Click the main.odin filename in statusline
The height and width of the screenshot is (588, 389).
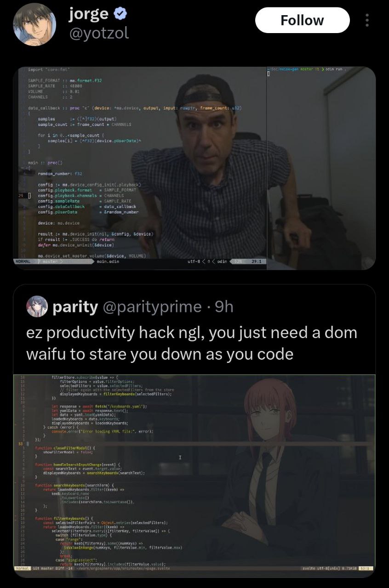tap(108, 261)
